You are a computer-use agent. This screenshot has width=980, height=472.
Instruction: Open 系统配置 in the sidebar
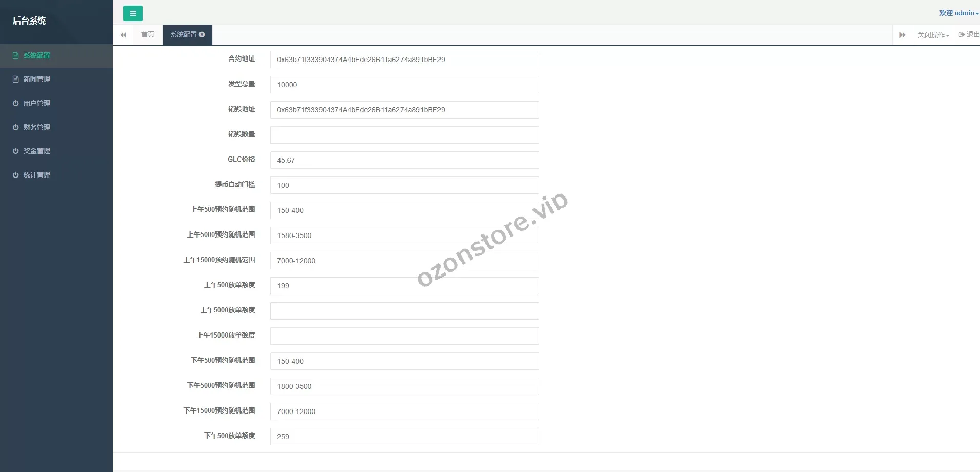pyautogui.click(x=36, y=55)
